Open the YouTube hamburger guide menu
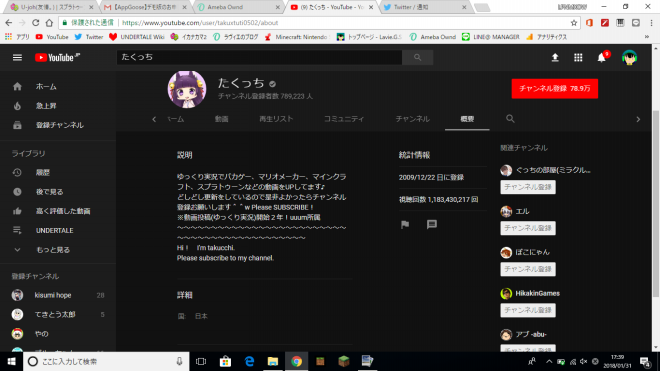 coord(17,57)
